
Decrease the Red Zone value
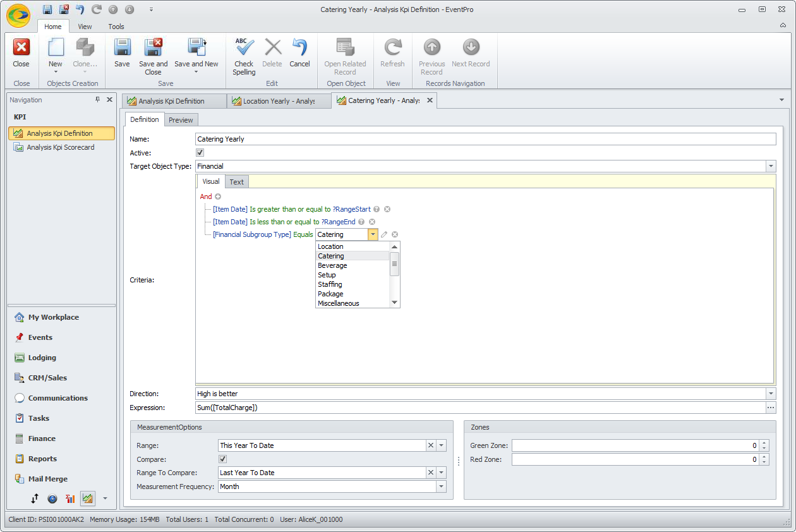(764, 462)
